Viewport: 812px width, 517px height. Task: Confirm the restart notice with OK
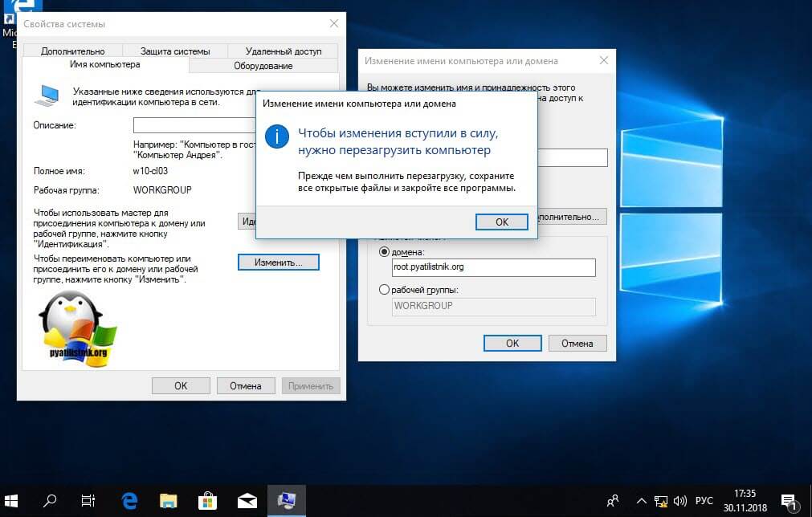(x=501, y=222)
